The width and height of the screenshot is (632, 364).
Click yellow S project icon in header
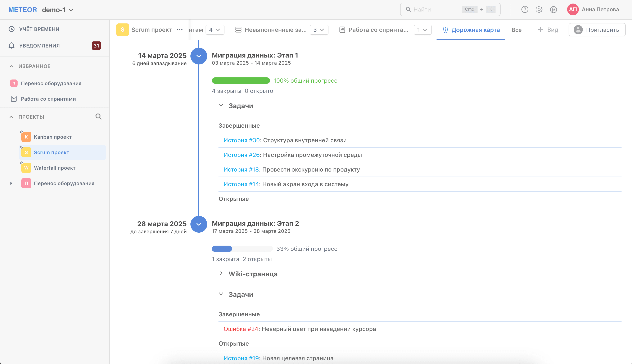pyautogui.click(x=123, y=30)
